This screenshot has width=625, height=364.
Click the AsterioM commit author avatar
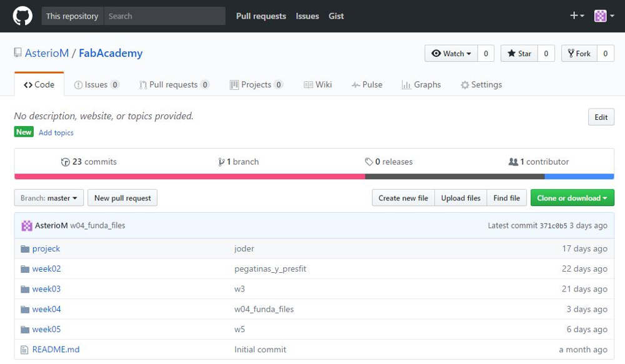(27, 226)
